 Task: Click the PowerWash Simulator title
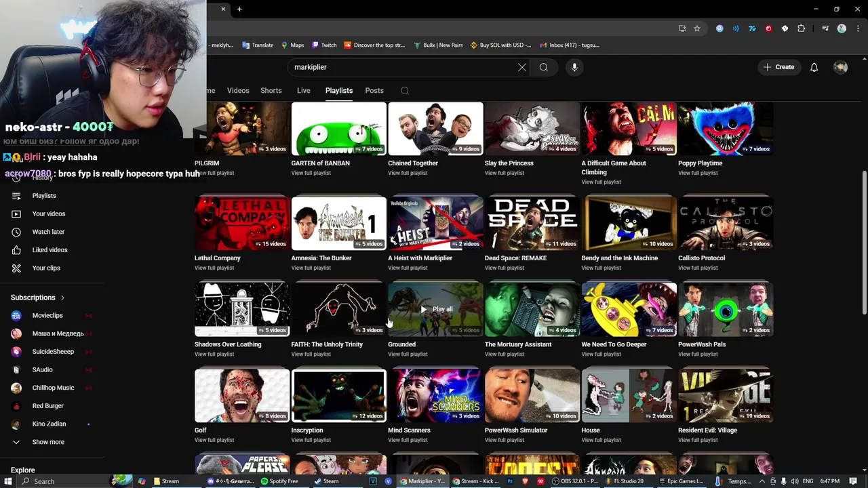click(516, 430)
